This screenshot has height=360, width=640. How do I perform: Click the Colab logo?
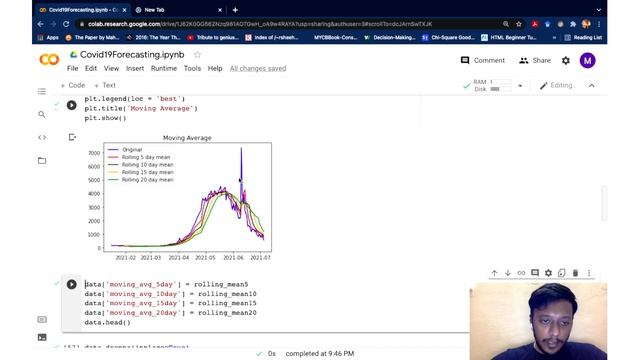tap(49, 60)
